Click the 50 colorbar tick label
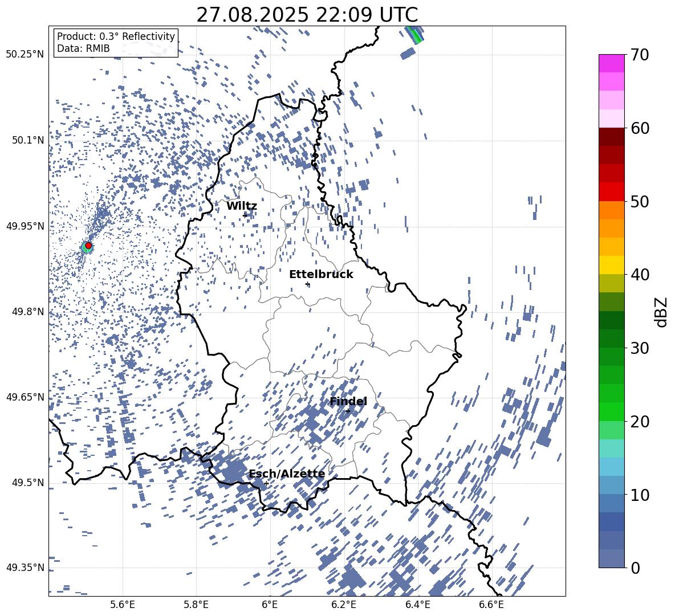This screenshot has width=675, height=616. point(640,201)
